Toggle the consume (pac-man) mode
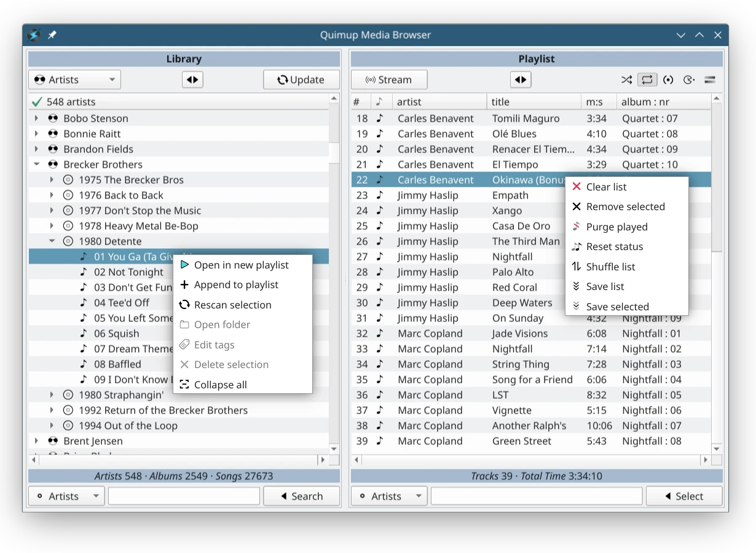 689,80
